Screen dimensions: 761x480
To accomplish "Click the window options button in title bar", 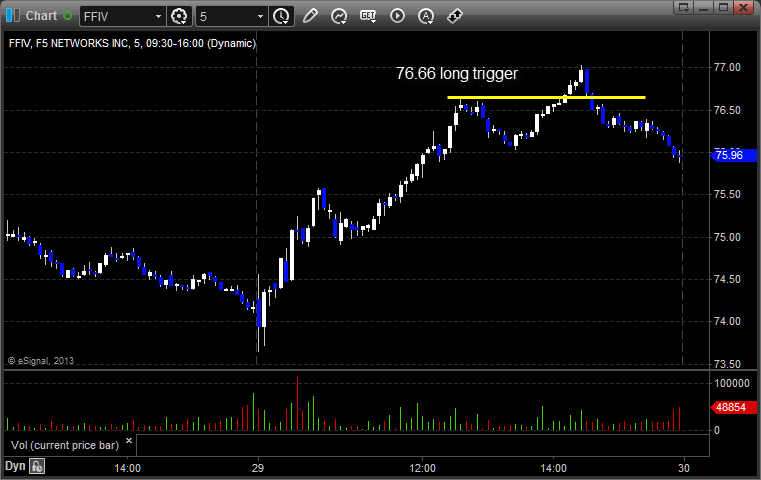I will [683, 7].
